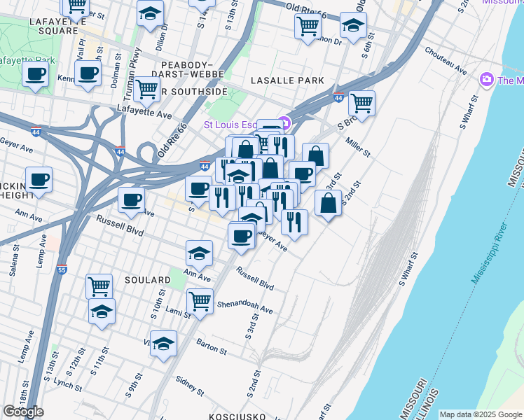Select the Lafayette Park label
The image size is (524, 420).
(27, 60)
